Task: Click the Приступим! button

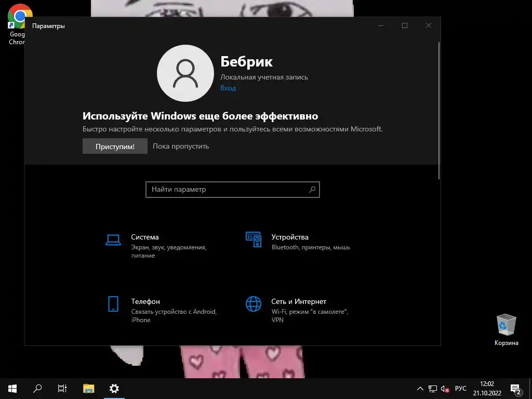Action: coord(115,146)
